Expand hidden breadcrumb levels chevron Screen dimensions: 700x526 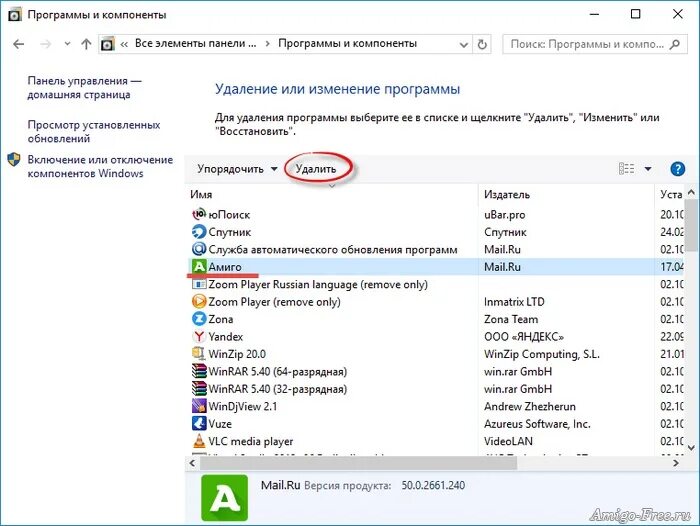click(124, 44)
